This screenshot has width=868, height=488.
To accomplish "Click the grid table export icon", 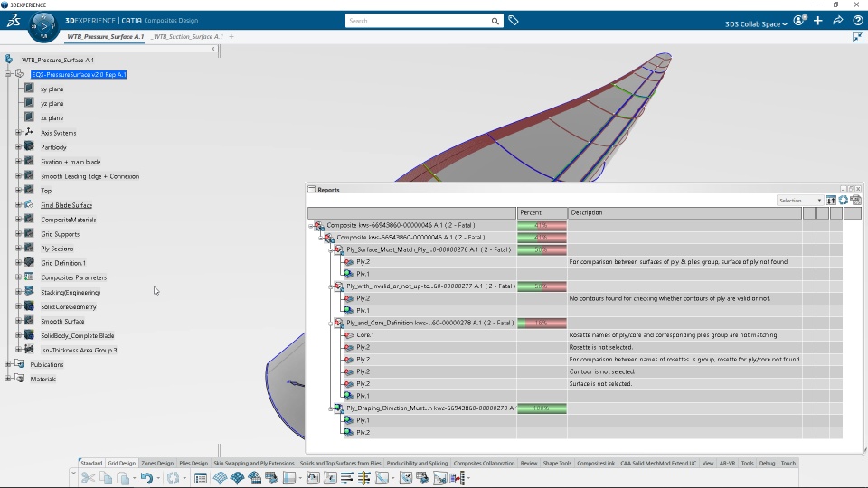I will coord(271,478).
